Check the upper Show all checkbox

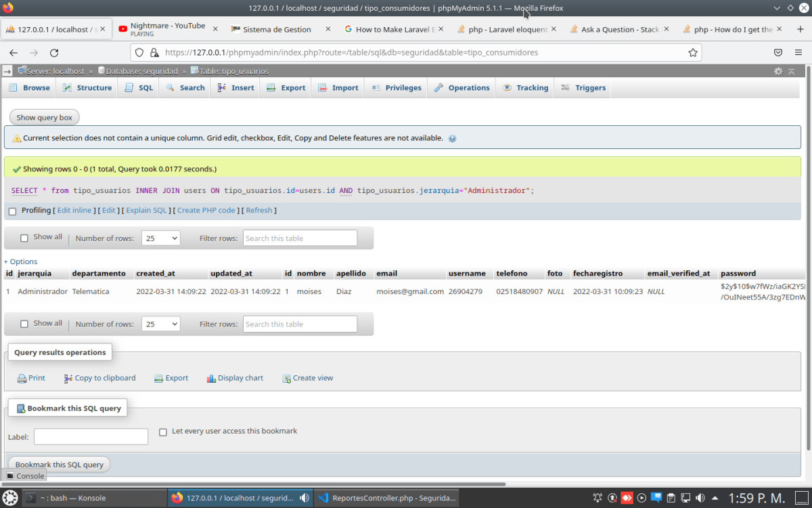pyautogui.click(x=24, y=238)
